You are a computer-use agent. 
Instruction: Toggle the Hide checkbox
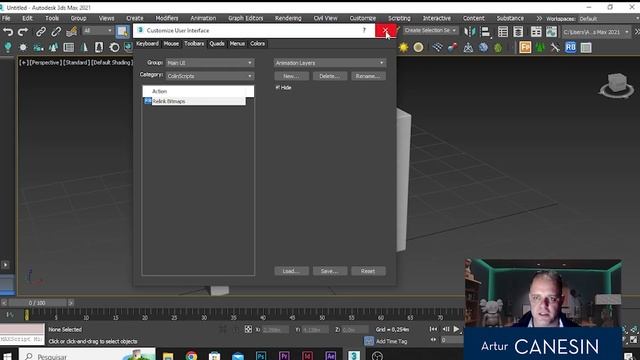278,87
